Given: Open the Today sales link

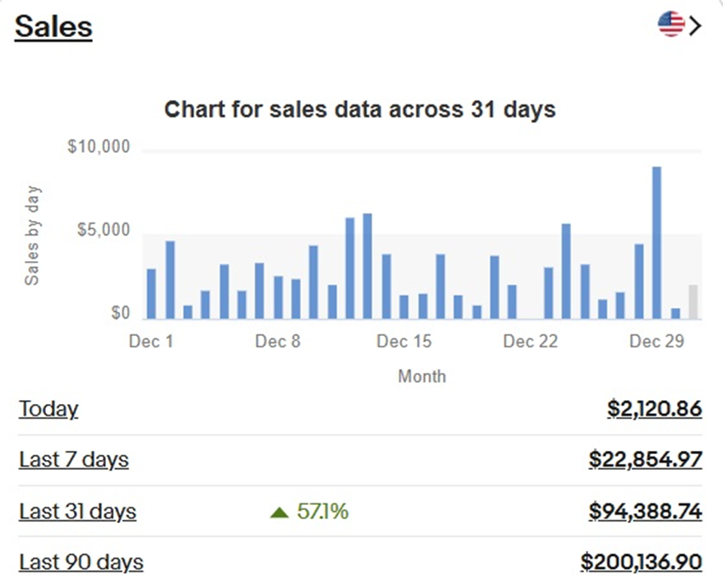Looking at the screenshot, I should [48, 409].
